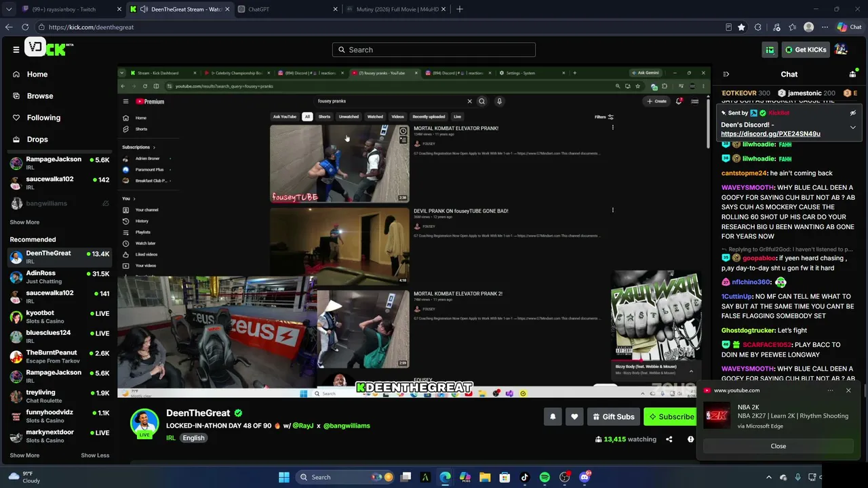Open a new browser tab
This screenshot has height=488, width=868.
pyautogui.click(x=460, y=9)
